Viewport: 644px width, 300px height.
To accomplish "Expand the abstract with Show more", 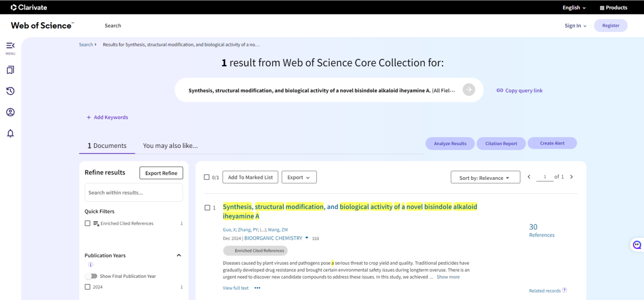I will [x=448, y=277].
